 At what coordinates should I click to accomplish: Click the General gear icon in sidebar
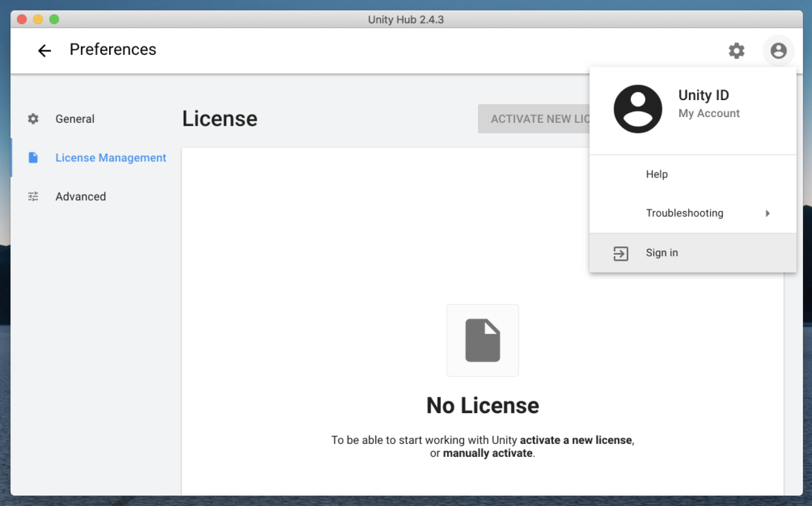point(33,119)
